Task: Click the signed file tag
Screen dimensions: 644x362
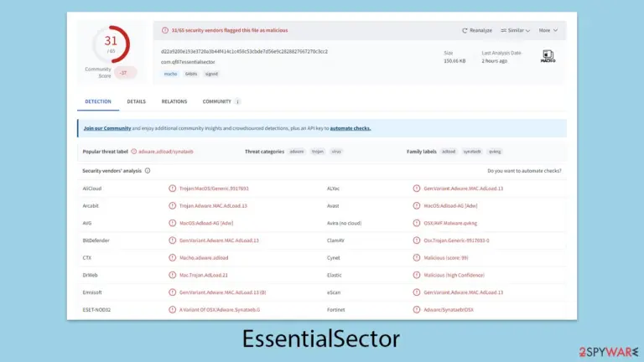Action: click(x=211, y=74)
